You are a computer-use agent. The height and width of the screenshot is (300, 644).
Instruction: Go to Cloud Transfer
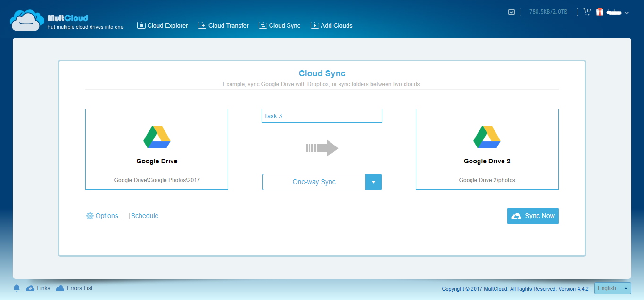223,26
